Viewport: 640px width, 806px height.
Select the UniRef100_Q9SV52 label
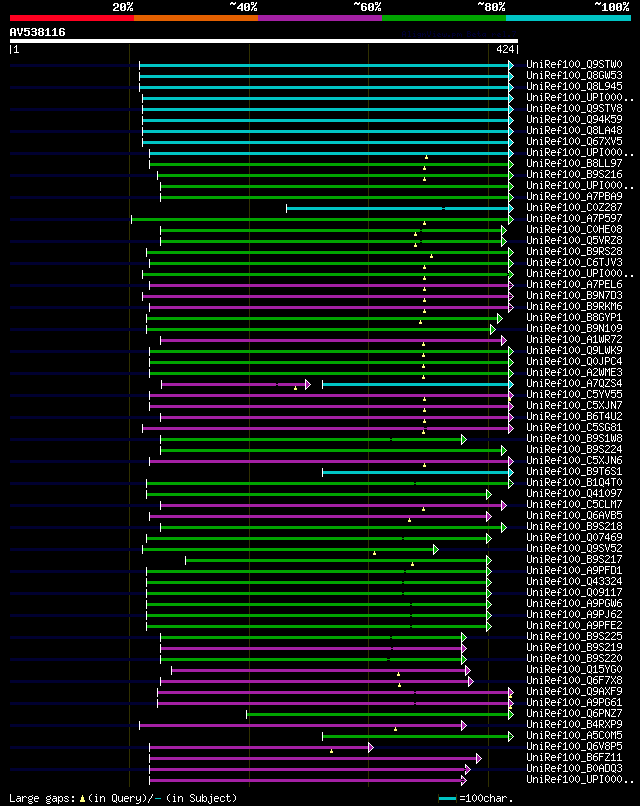click(574, 548)
